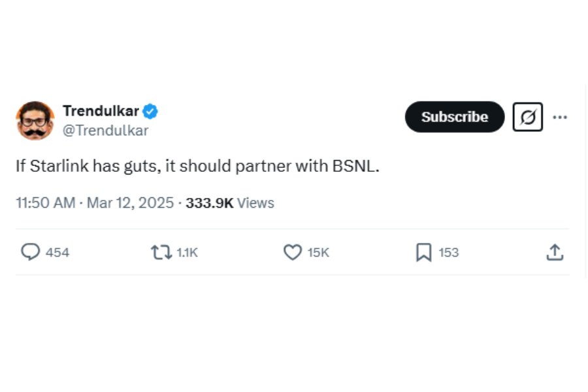588x392 pixels.
Task: Click the Mar 12, 2025 date
Action: (x=130, y=203)
